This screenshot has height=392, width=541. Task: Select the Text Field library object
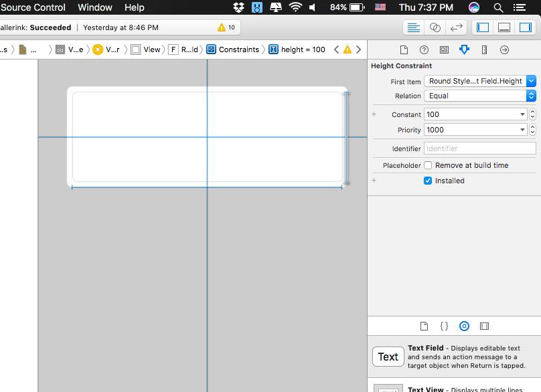(454, 357)
